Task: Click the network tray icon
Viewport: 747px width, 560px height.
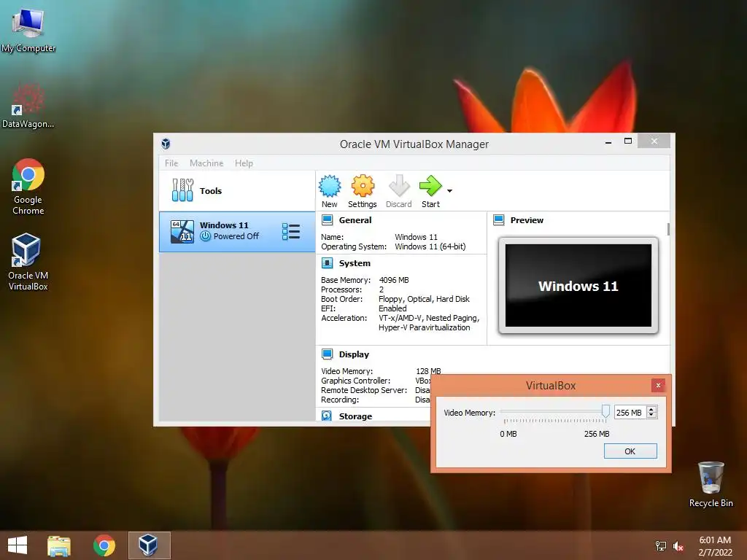Action: pyautogui.click(x=661, y=545)
